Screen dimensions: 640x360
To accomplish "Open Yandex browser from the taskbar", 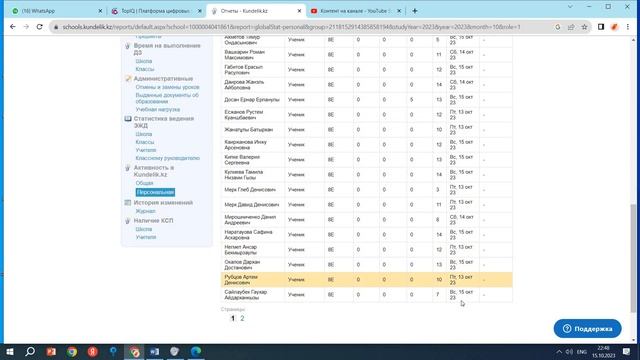I will [93, 351].
